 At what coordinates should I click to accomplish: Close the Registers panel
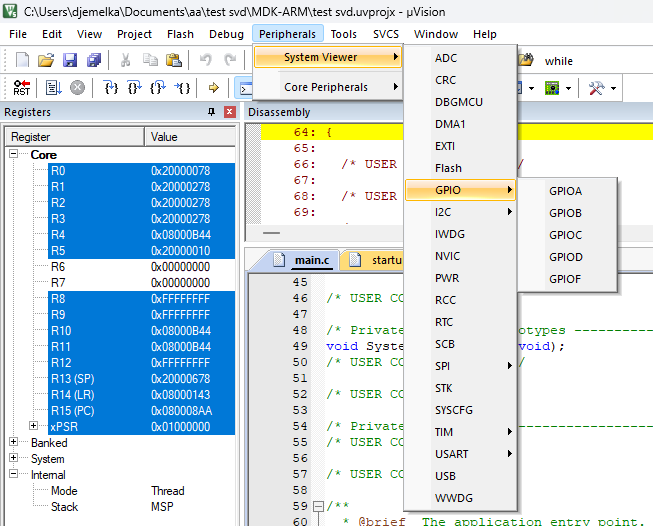click(x=230, y=112)
